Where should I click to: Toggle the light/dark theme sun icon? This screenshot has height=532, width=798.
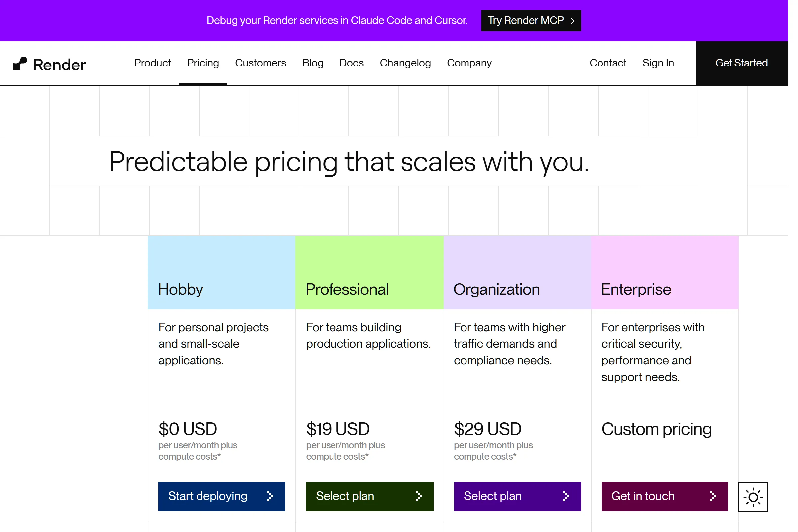pyautogui.click(x=752, y=497)
